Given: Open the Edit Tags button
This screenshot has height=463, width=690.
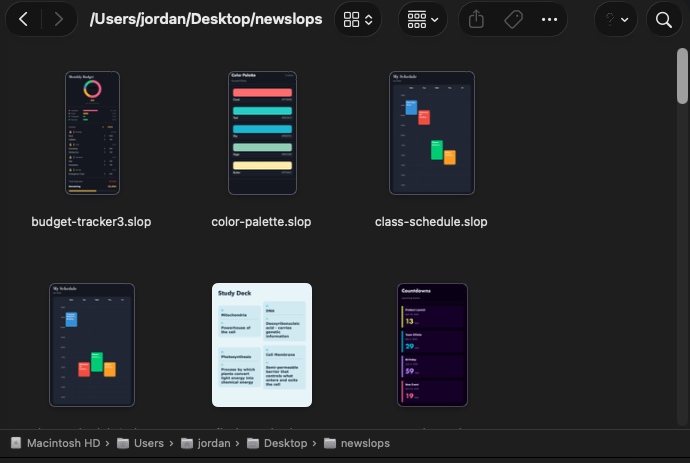Looking at the screenshot, I should (513, 19).
